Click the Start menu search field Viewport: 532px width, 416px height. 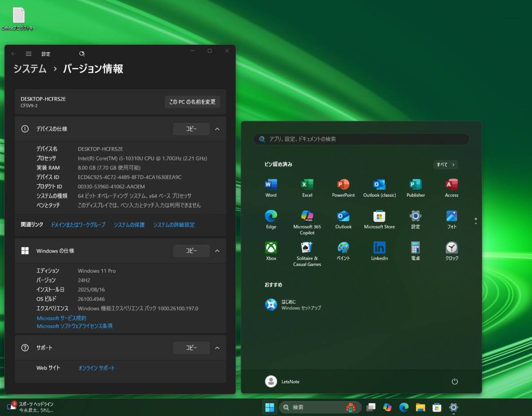pyautogui.click(x=361, y=139)
